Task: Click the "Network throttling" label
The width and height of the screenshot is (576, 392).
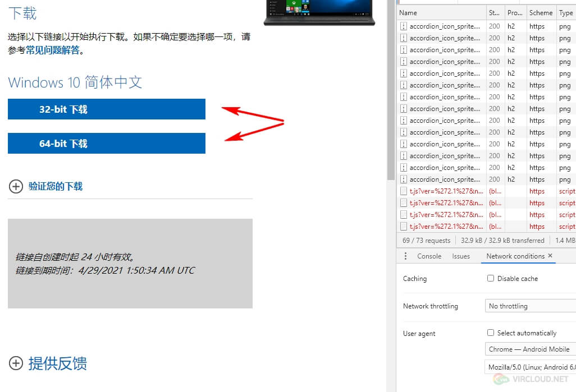Action: click(431, 306)
